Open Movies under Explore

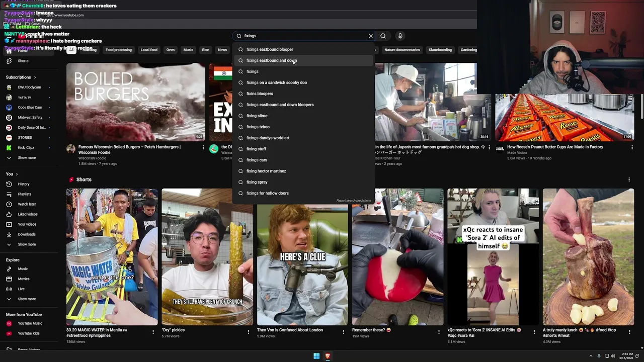(x=24, y=279)
